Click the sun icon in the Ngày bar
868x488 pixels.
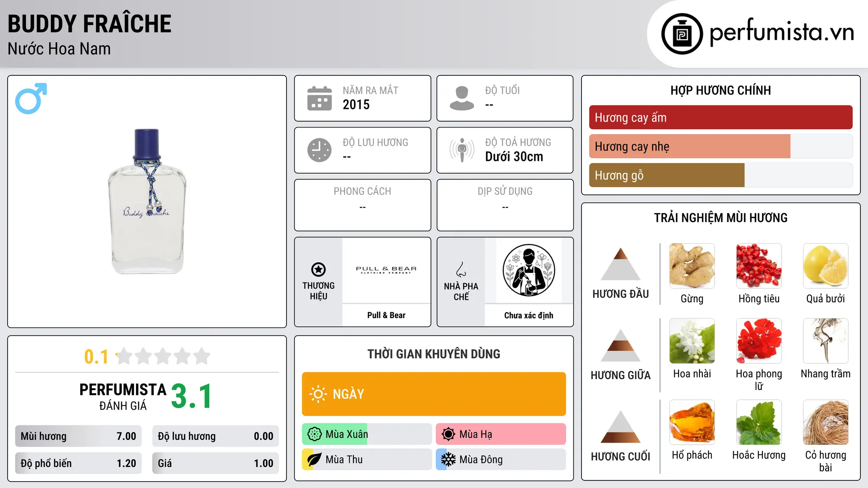pyautogui.click(x=318, y=394)
